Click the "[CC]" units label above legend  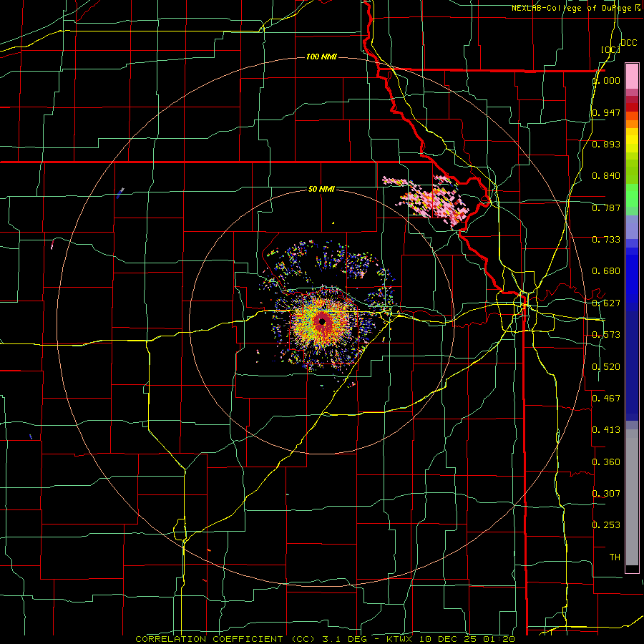tap(610, 49)
